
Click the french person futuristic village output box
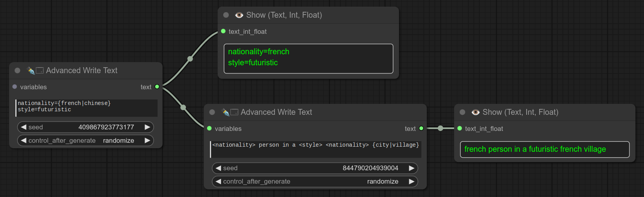(x=544, y=149)
